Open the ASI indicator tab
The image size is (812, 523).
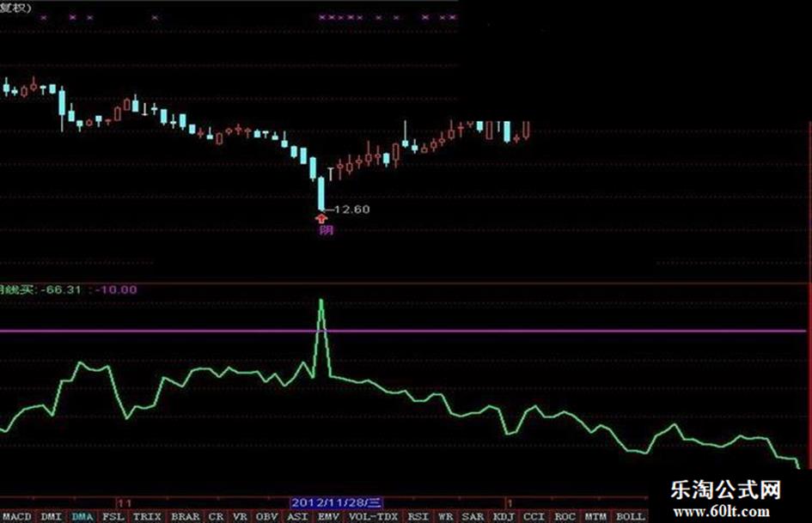tap(297, 516)
